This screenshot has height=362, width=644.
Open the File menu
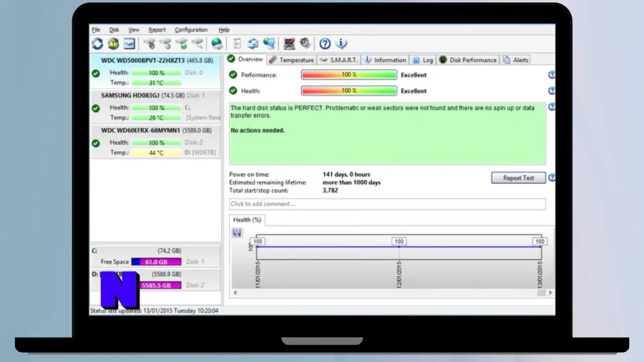click(x=96, y=30)
